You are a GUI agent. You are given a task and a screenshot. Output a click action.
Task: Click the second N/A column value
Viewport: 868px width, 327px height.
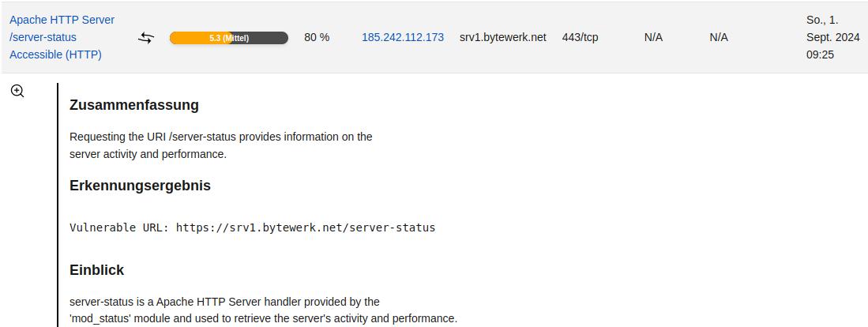click(719, 38)
